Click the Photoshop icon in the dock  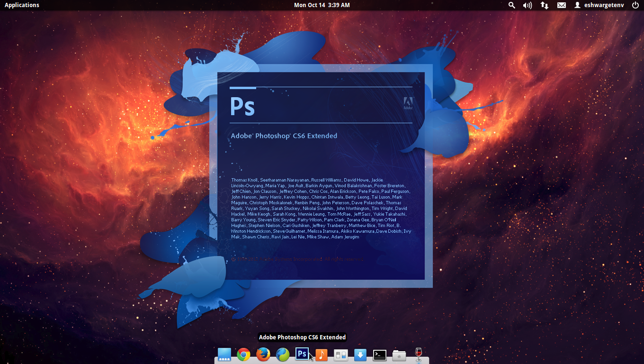[x=302, y=354]
